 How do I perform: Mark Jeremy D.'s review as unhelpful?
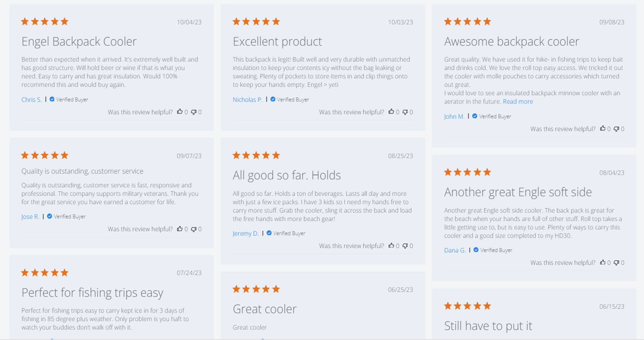[x=405, y=246]
